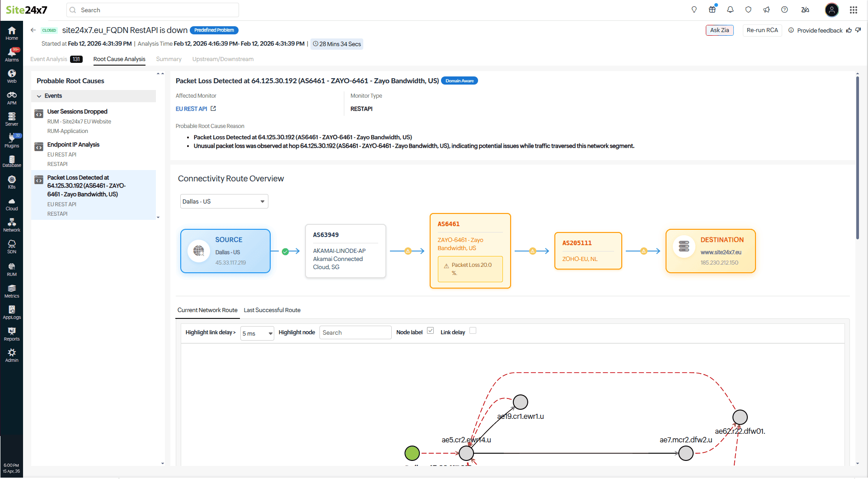Image resolution: width=868 pixels, height=479 pixels.
Task: Click the ae7.mcr2.dfw2 graph node
Action: tap(686, 453)
